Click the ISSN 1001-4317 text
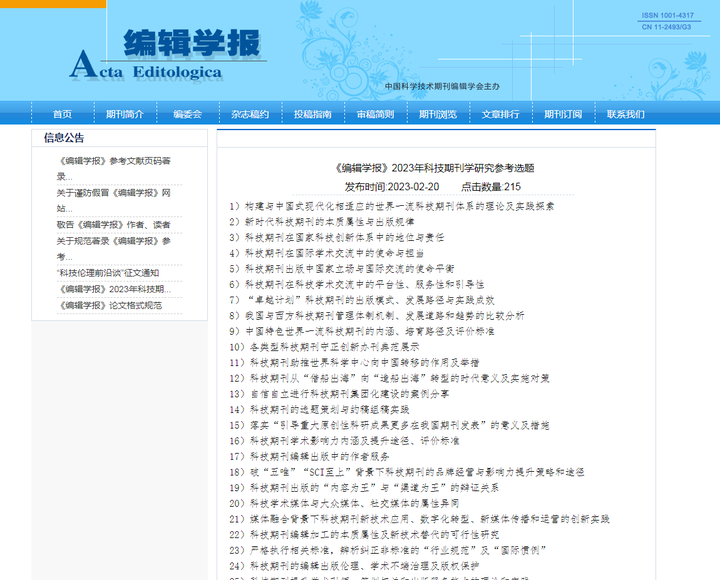The width and height of the screenshot is (720, 580). [668, 15]
